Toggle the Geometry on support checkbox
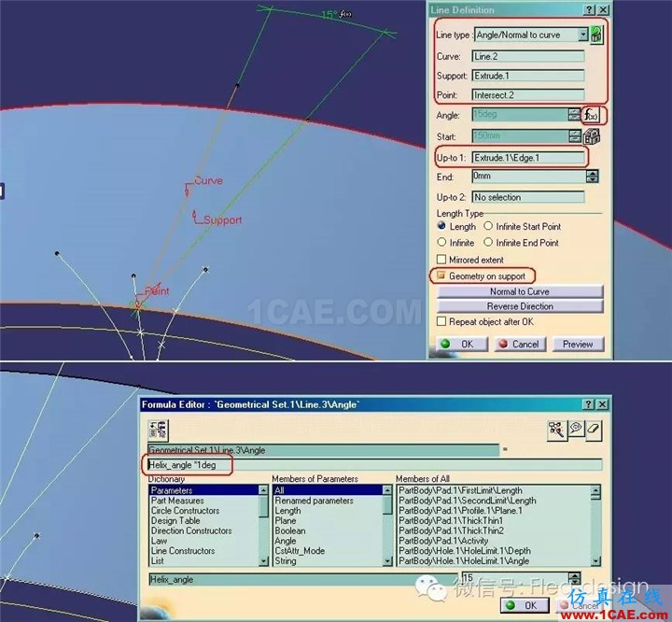The image size is (672, 622). pos(441,276)
